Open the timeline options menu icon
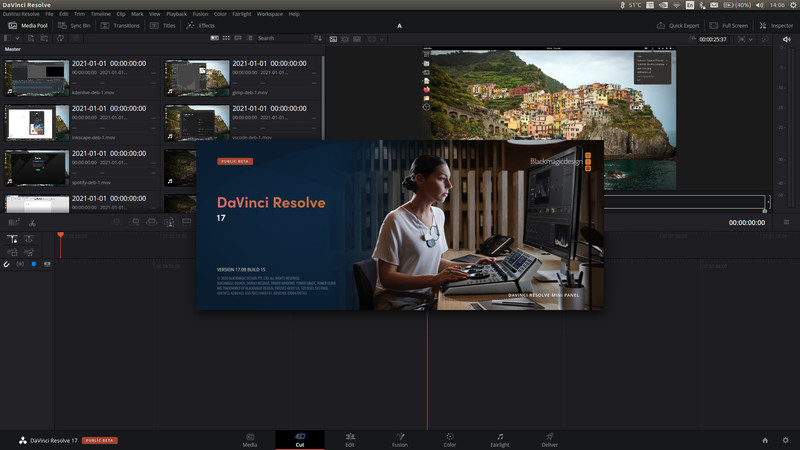 click(786, 222)
